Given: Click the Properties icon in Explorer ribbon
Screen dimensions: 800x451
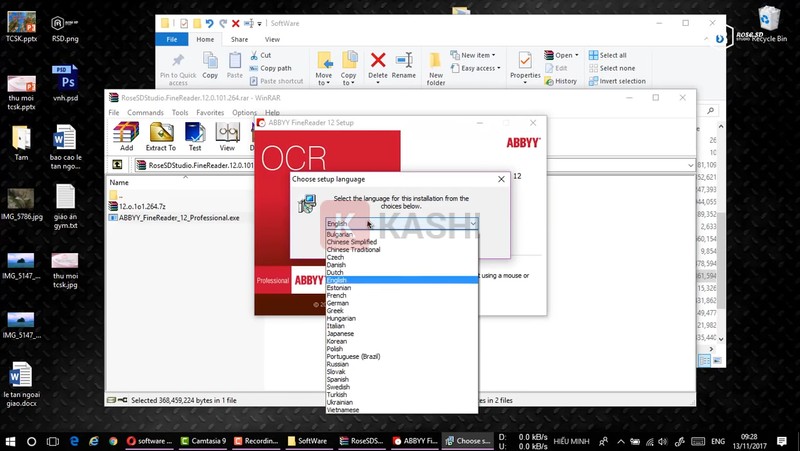Looking at the screenshot, I should (525, 65).
